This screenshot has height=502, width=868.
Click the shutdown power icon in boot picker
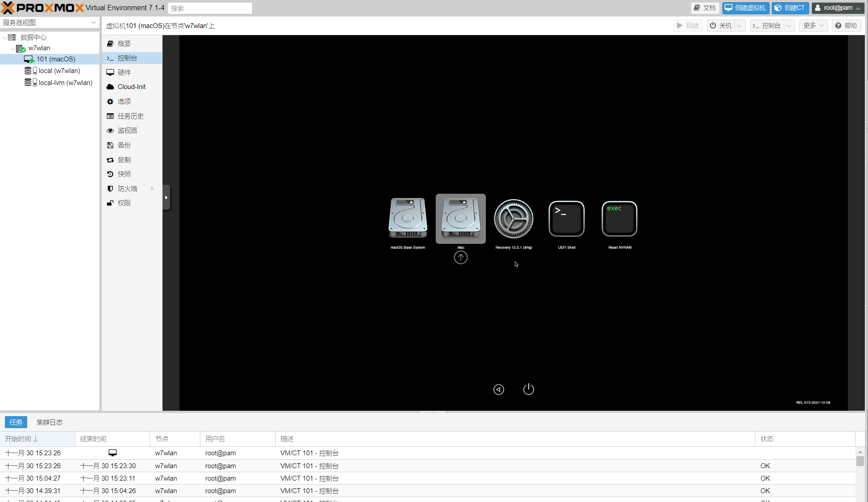[x=529, y=389]
